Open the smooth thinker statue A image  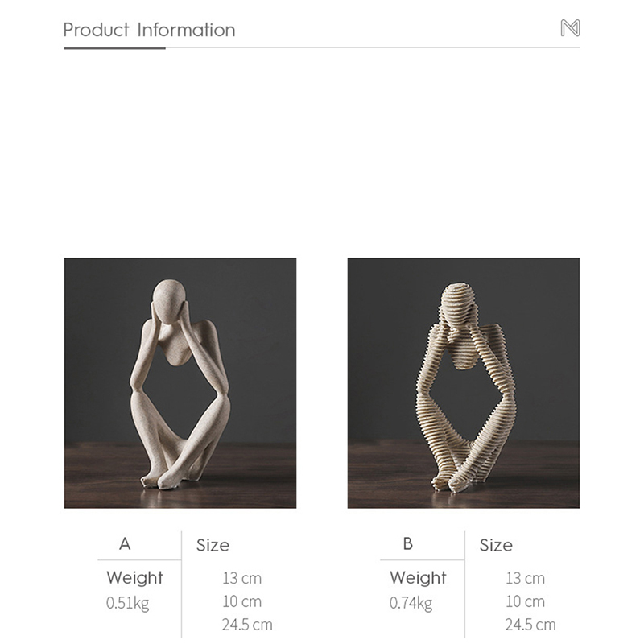coord(180,383)
